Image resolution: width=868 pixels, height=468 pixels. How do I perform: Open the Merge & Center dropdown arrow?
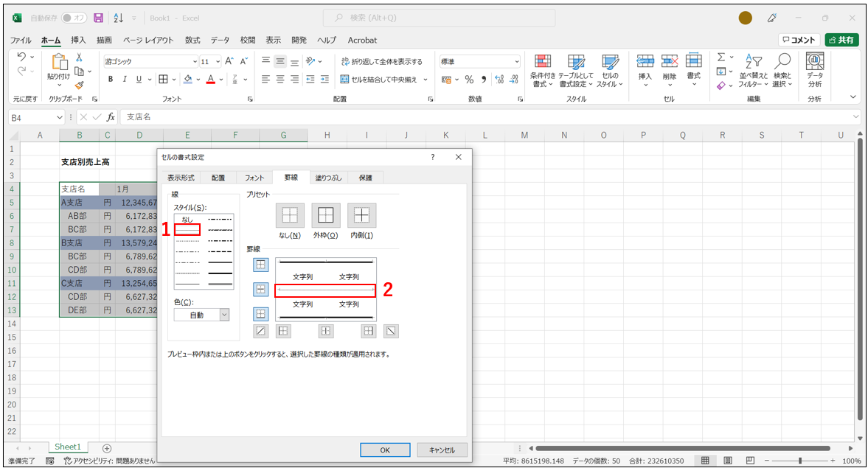point(425,80)
